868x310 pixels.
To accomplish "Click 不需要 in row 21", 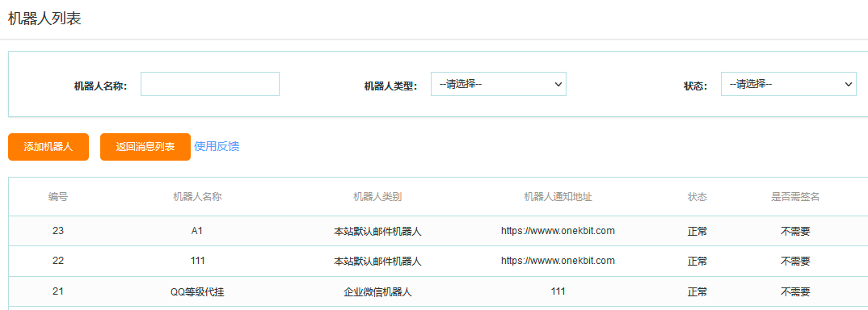I will pyautogui.click(x=795, y=291).
